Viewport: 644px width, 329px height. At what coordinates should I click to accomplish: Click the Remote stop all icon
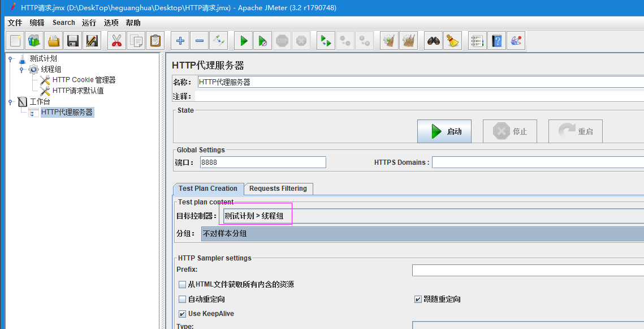tap(345, 41)
